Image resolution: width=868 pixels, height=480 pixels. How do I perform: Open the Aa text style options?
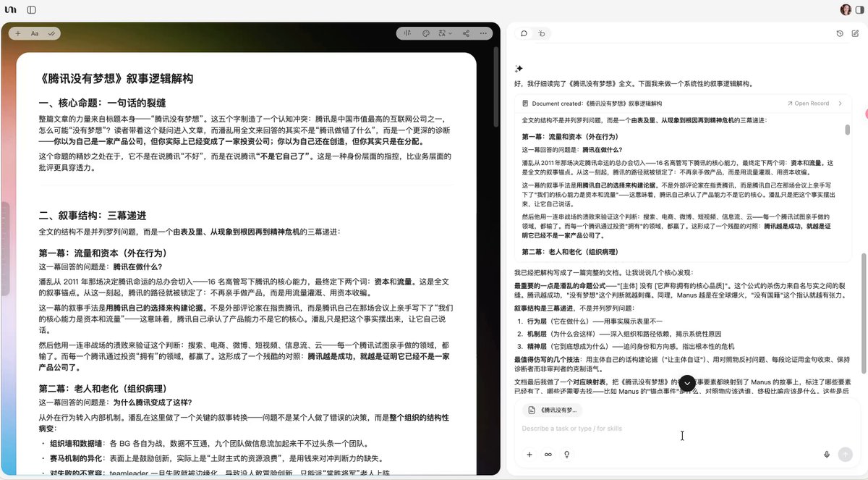point(35,33)
